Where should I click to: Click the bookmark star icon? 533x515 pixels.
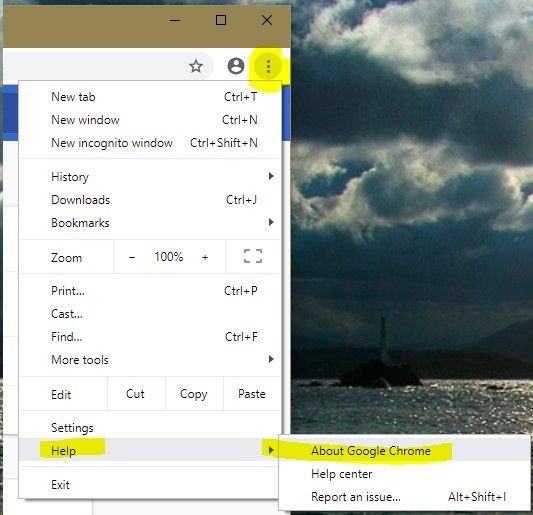(196, 66)
